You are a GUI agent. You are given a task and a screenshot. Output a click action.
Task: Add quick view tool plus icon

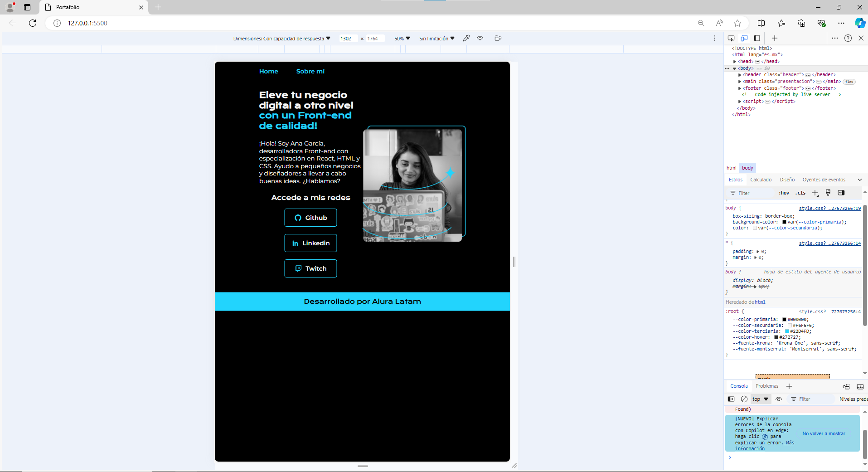click(x=789, y=386)
